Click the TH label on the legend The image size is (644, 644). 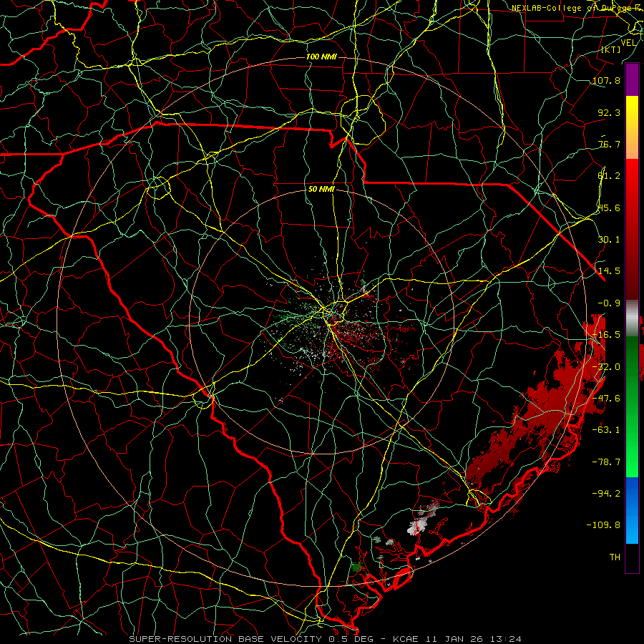pos(615,557)
